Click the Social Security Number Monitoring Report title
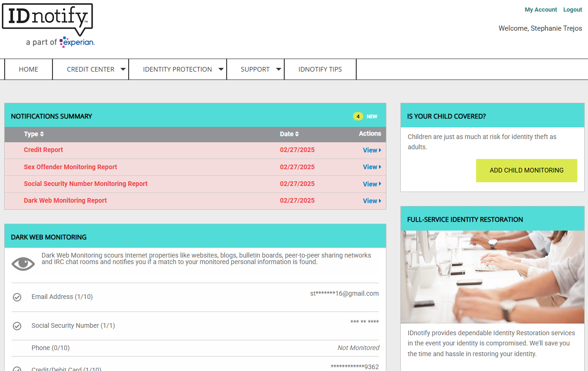Viewport: 588px width, 371px height. (86, 184)
